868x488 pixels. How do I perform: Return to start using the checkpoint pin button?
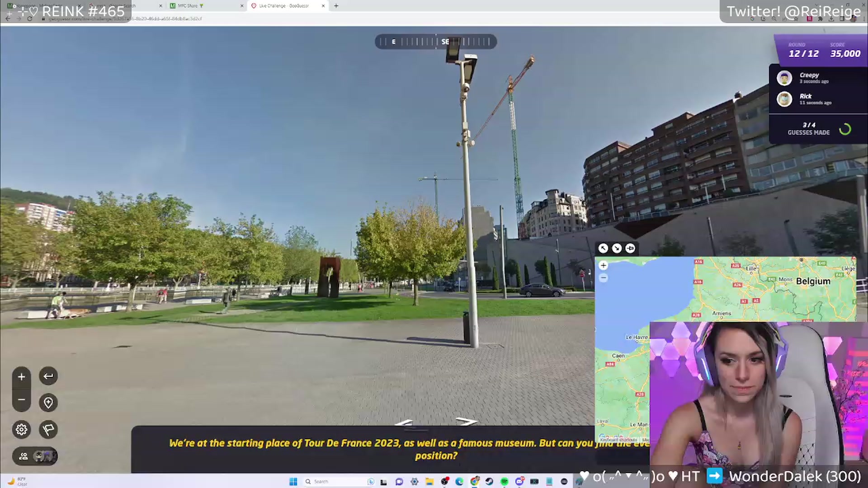pyautogui.click(x=48, y=403)
